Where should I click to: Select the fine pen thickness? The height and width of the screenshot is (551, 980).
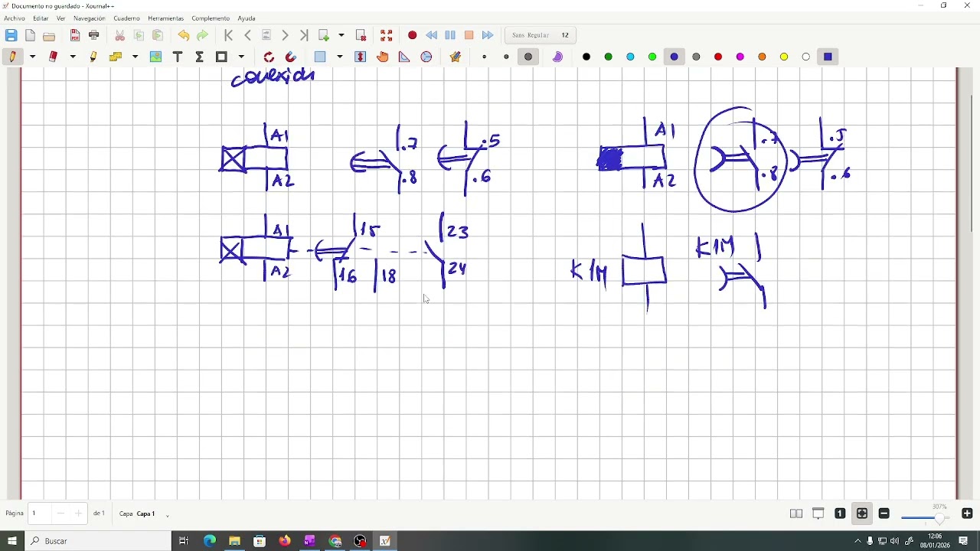(x=485, y=57)
